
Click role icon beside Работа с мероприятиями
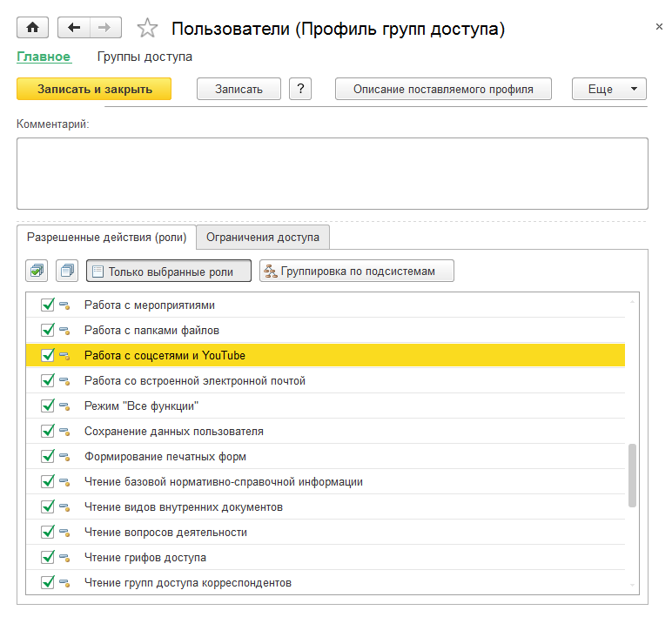[64, 305]
